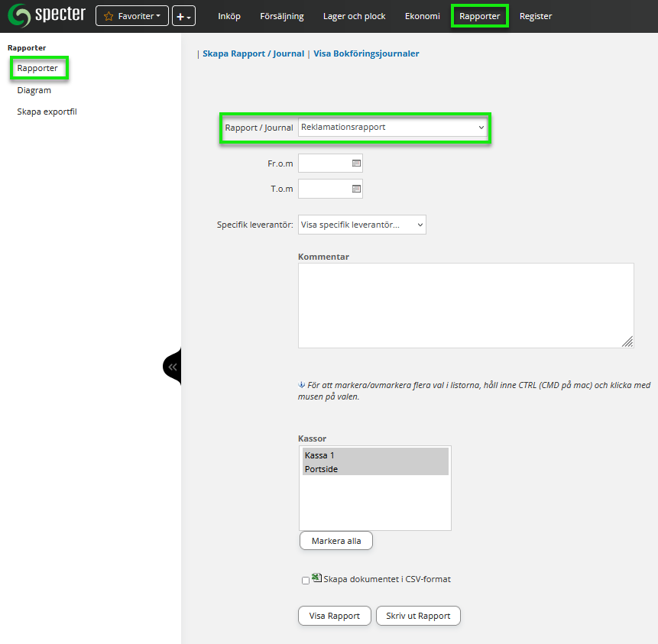Collapse the left sidebar with arrow handle
The width and height of the screenshot is (658, 644).
coord(173,367)
